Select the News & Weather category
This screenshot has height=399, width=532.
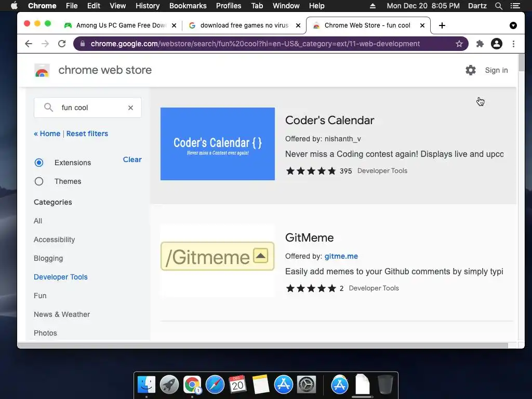[62, 314]
